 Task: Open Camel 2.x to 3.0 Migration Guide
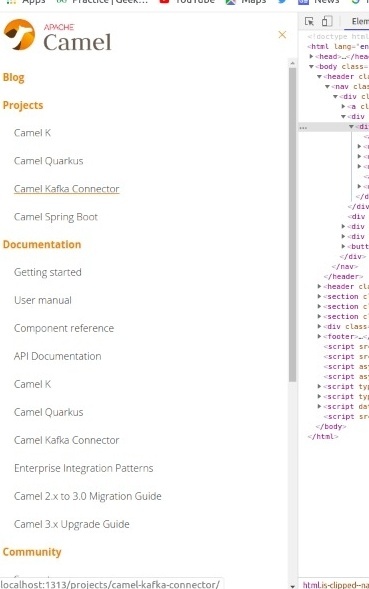tap(88, 496)
